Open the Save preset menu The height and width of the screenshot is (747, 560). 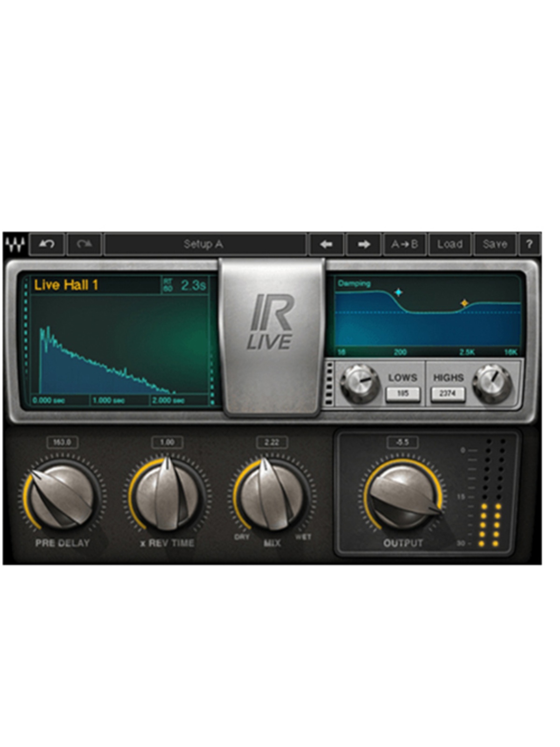495,244
